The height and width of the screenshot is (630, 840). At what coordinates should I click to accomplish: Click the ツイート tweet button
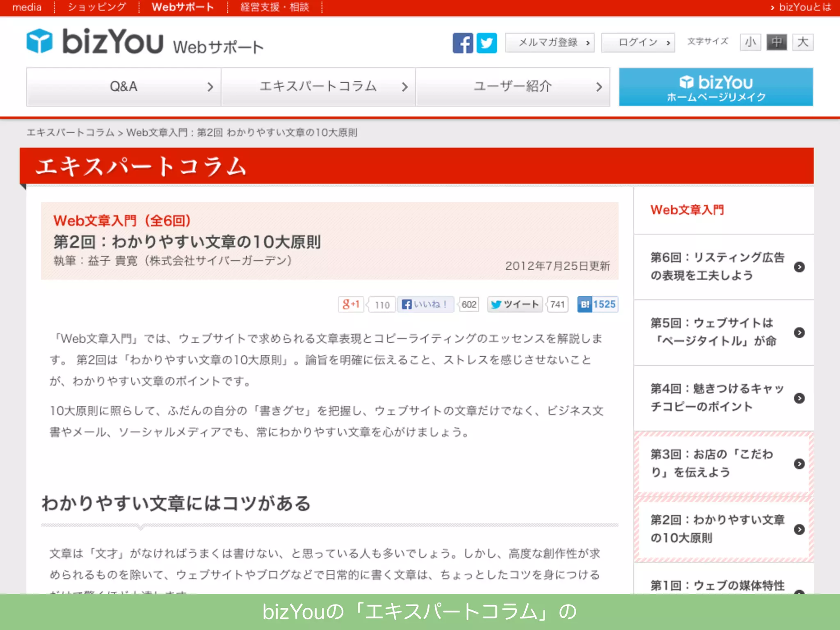515,304
